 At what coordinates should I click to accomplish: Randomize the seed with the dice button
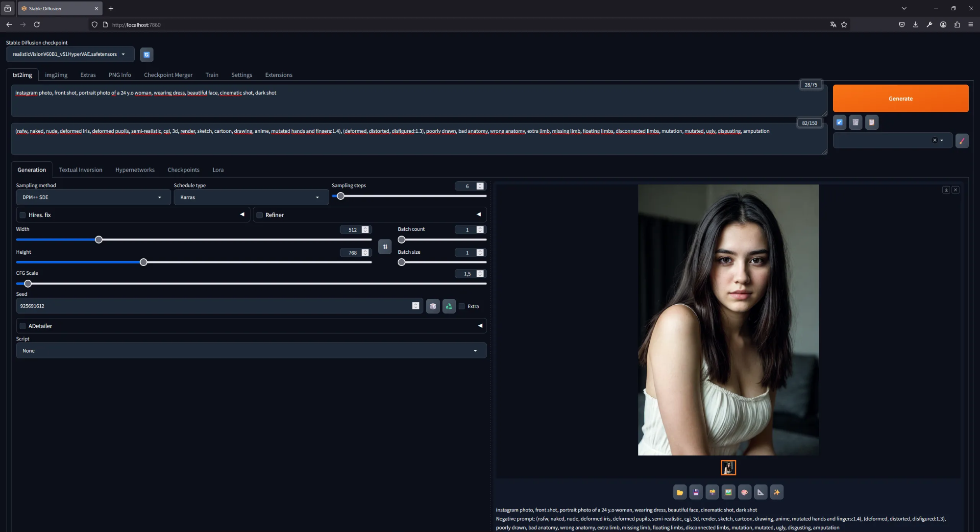tap(433, 306)
